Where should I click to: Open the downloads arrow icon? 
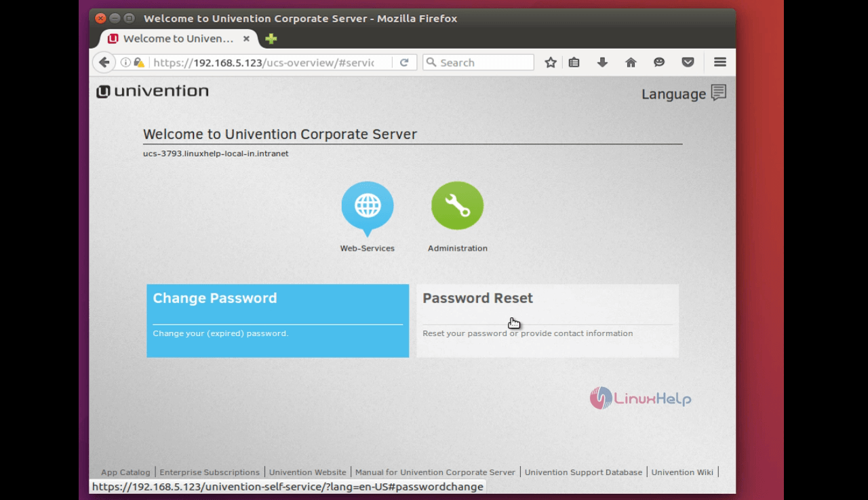(x=602, y=62)
